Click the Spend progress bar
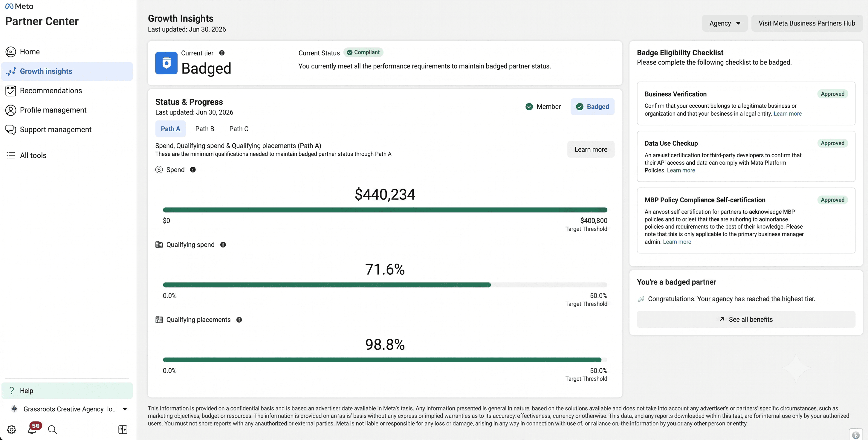This screenshot has height=440, width=868. 385,210
